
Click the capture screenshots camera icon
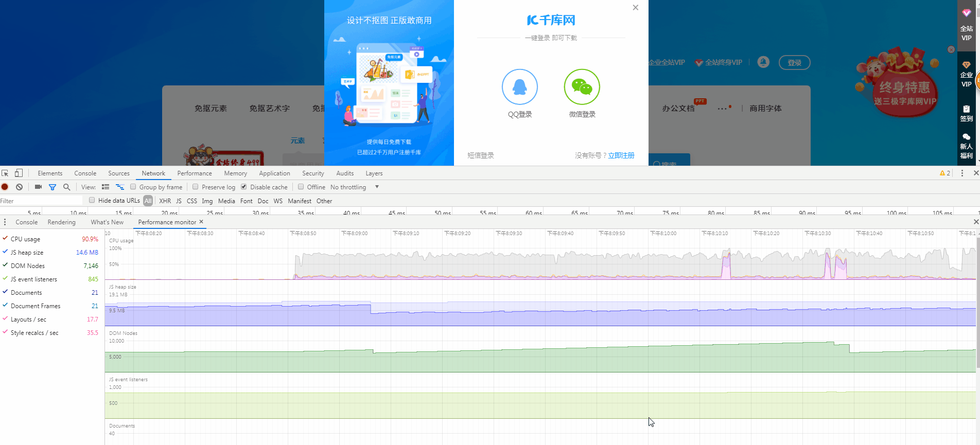[38, 187]
